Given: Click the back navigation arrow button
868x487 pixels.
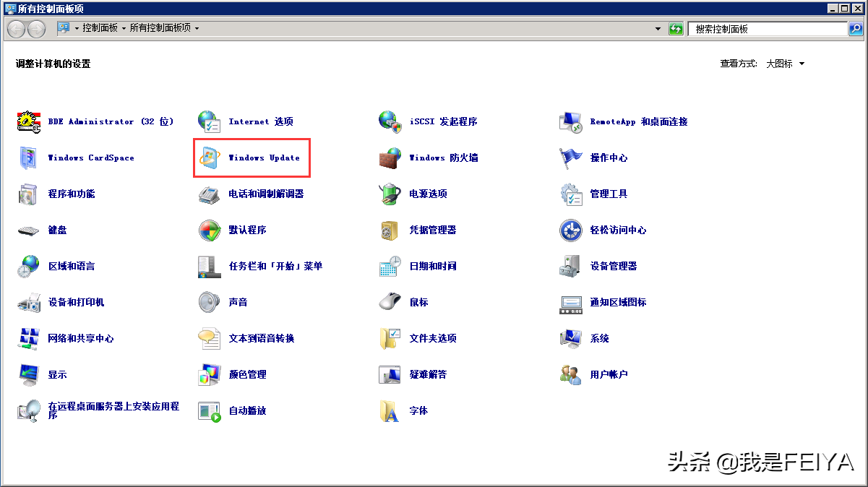Looking at the screenshot, I should click(17, 29).
